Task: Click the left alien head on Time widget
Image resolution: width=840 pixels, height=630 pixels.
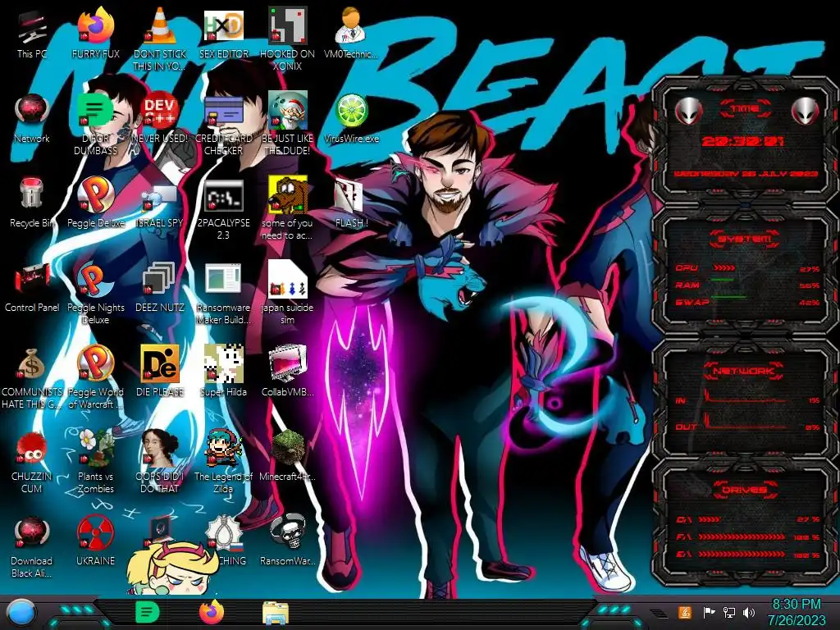Action: [x=688, y=111]
